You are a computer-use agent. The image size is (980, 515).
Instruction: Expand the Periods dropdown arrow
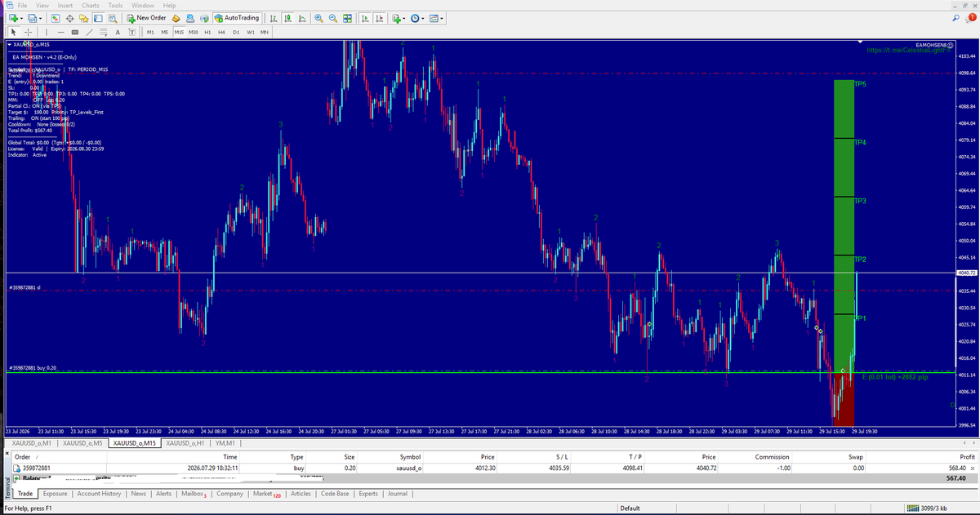click(x=423, y=19)
